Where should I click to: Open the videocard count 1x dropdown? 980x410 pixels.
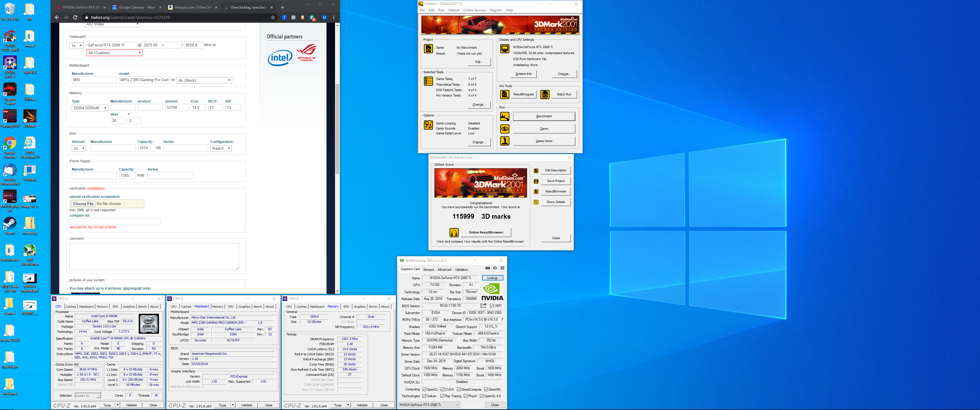tap(76, 45)
